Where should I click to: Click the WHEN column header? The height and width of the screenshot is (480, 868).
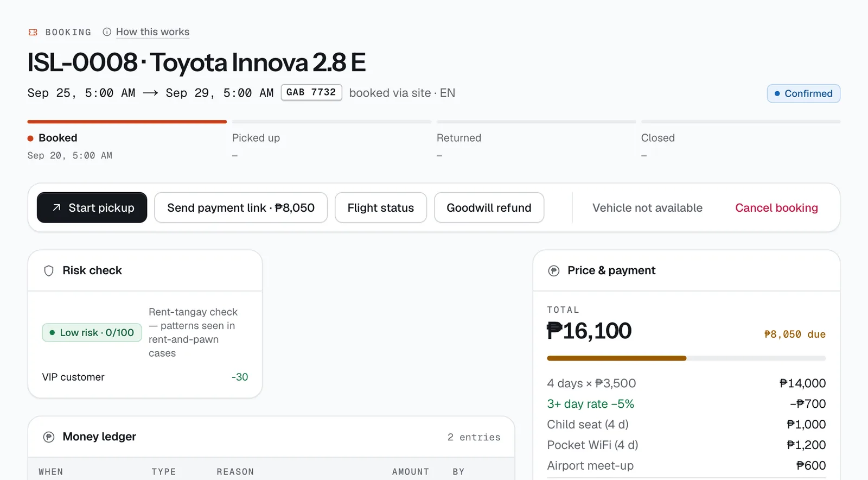pos(51,472)
